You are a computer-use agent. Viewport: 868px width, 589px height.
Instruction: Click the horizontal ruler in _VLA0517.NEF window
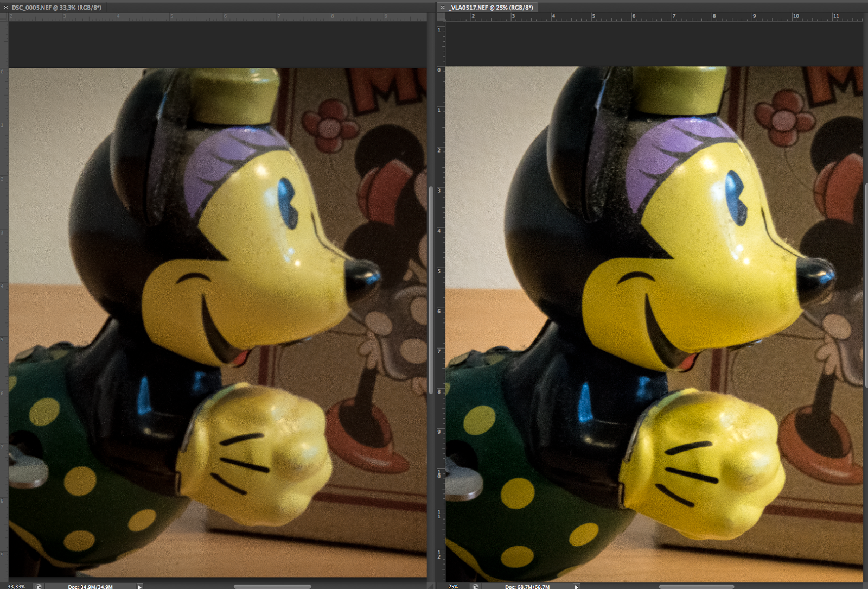click(654, 17)
